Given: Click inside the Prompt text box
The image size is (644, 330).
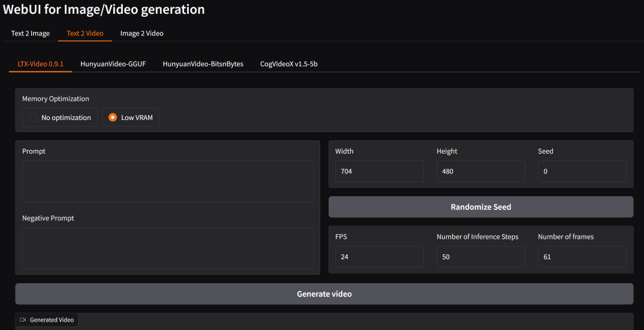Looking at the screenshot, I should (167, 181).
